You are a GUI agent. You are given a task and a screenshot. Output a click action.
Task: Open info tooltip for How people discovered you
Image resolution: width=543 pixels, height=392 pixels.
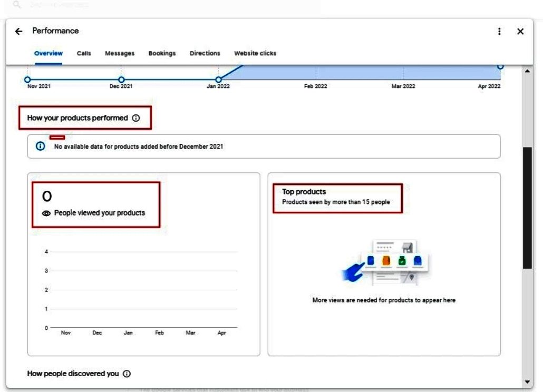coord(125,373)
